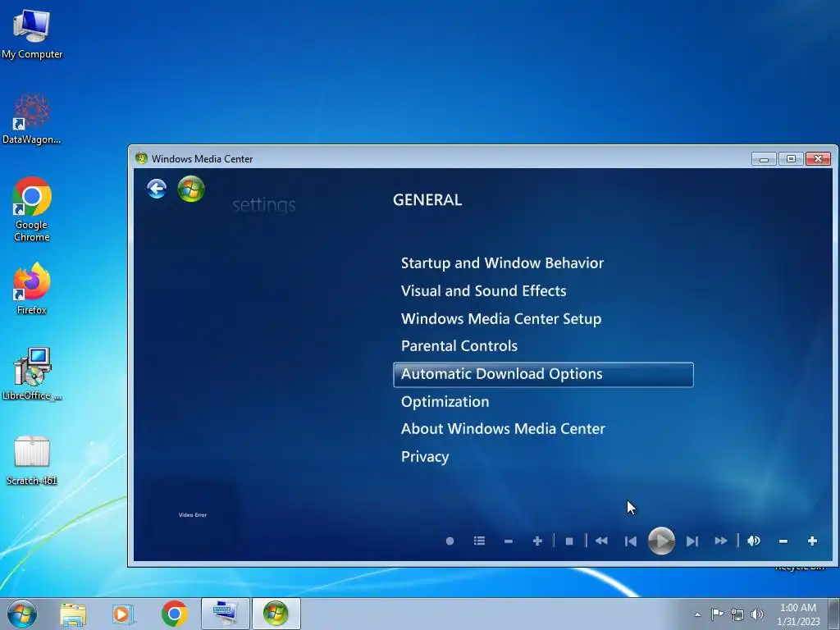This screenshot has height=630, width=840.
Task: Click the channel down minus button
Action: coord(509,541)
